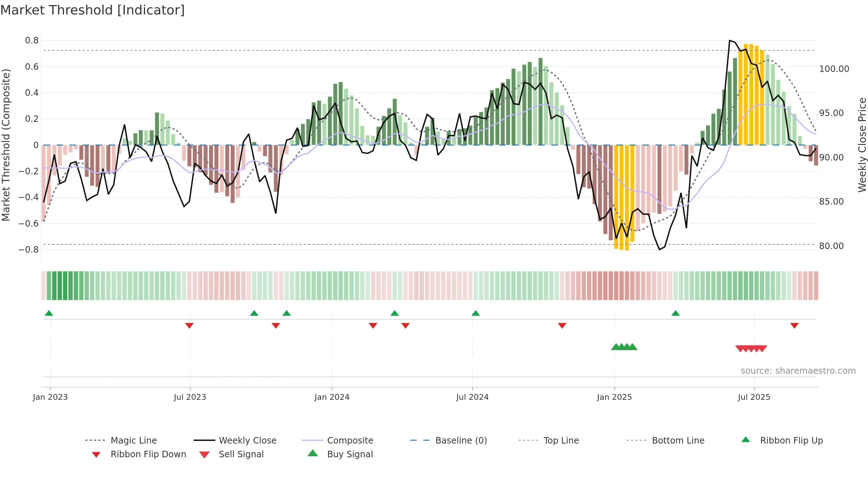Toggle the Ribbon Flip Down legend entry
This screenshot has height=488, width=868.
pos(139,454)
